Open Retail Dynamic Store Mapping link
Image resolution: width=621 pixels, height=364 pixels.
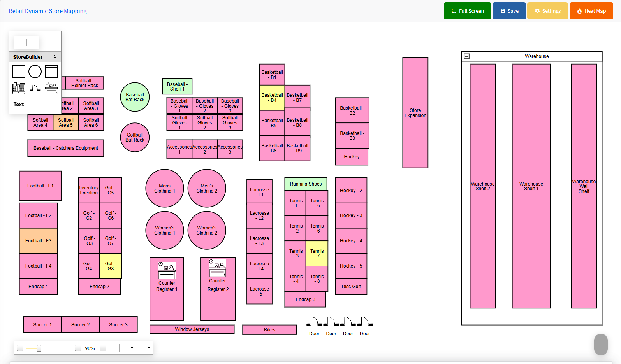point(48,11)
